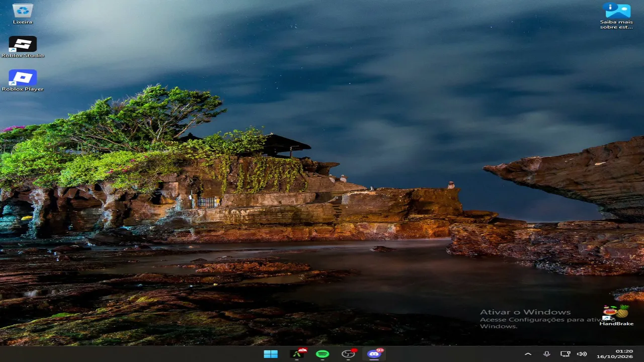
Task: Open OBS Studio from the taskbar
Action: [348, 354]
